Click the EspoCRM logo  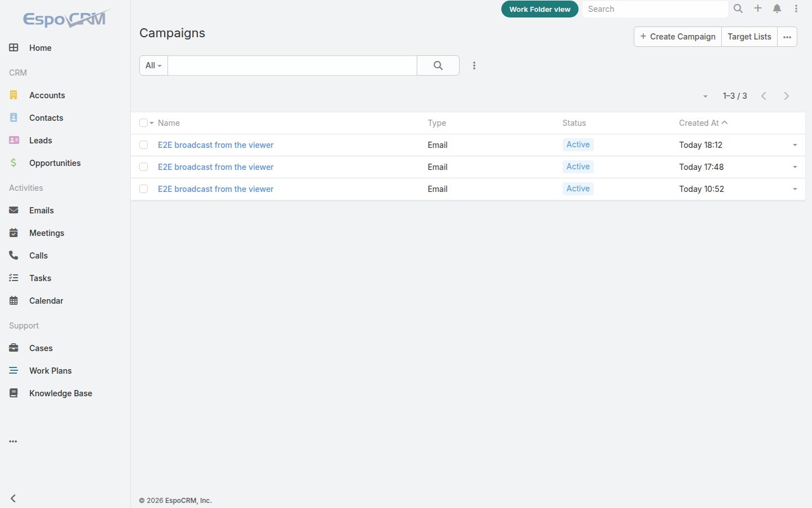67,18
